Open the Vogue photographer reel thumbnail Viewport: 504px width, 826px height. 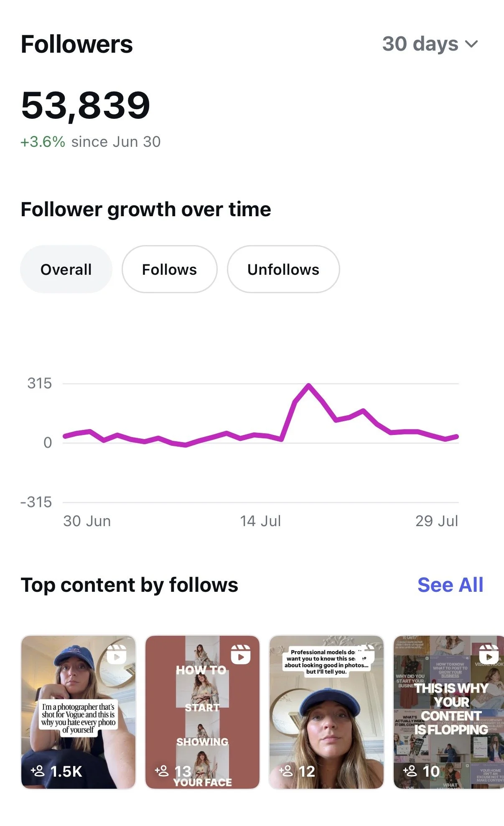79,712
